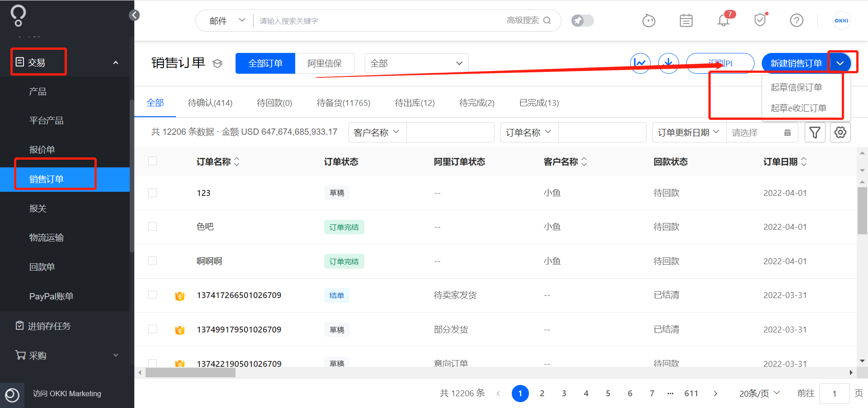Expand the 新建销售订单 dropdown arrow

(x=840, y=63)
